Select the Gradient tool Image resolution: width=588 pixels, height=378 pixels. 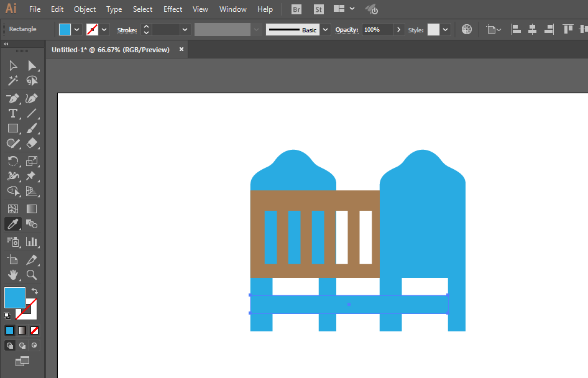32,209
